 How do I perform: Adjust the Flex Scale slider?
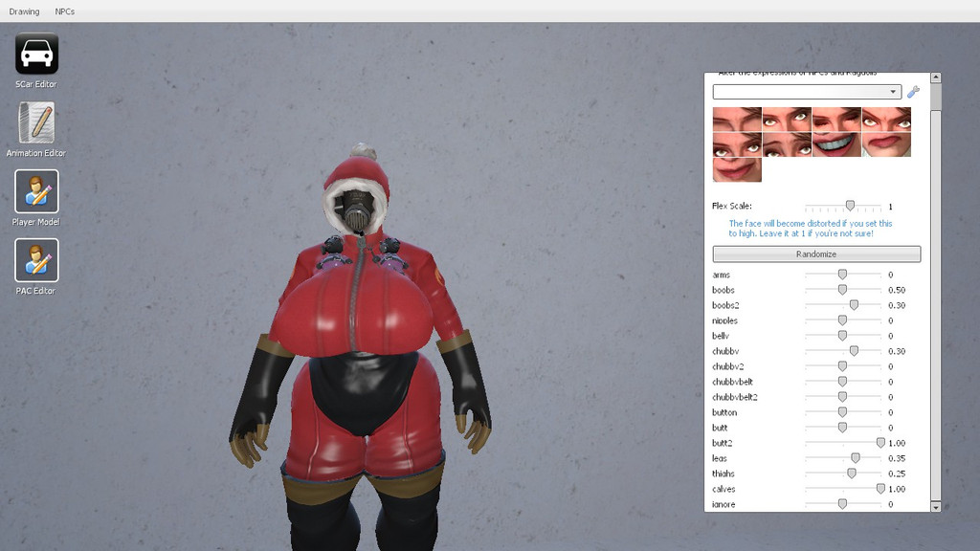tap(850, 206)
